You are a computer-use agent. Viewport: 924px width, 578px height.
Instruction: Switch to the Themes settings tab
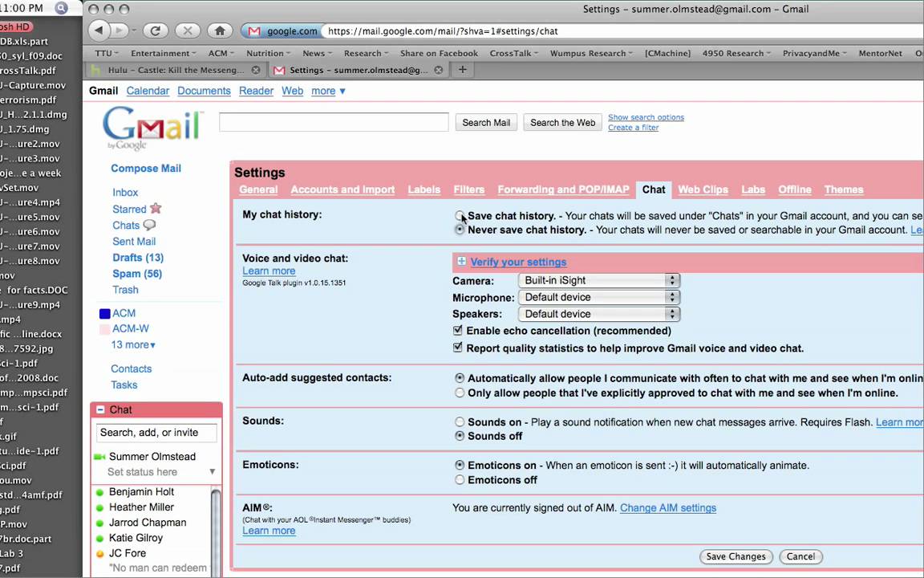coord(844,189)
